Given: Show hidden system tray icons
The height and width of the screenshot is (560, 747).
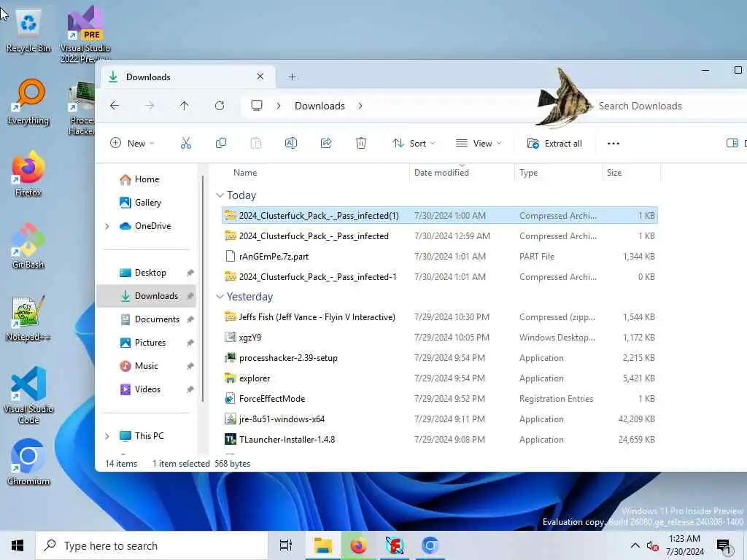Looking at the screenshot, I should [x=635, y=545].
